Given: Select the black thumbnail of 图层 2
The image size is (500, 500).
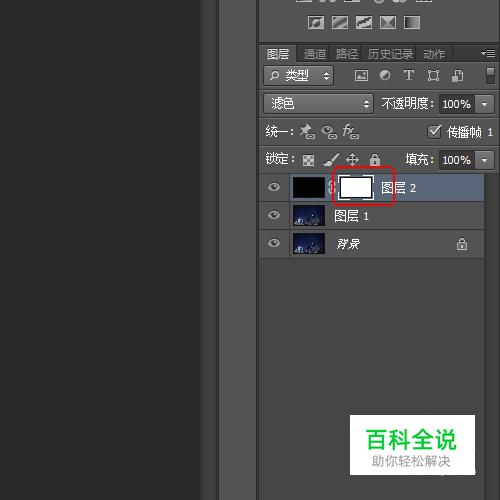Looking at the screenshot, I should pos(309,188).
